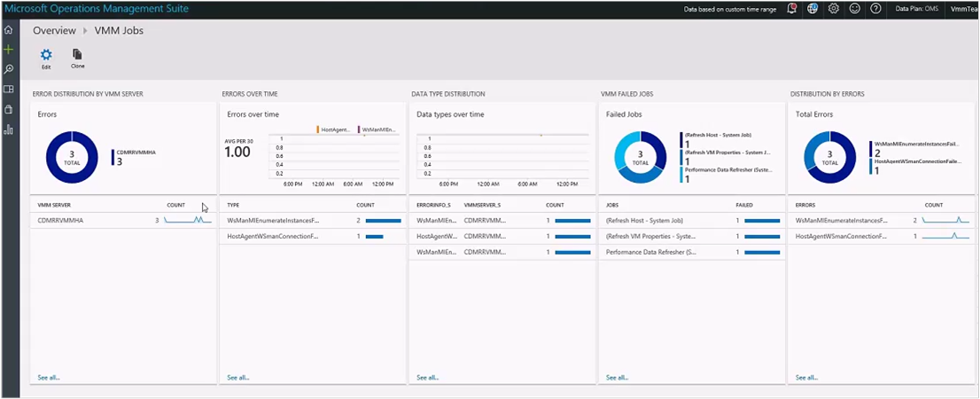Click the FAILED column header
This screenshot has width=980, height=399.
pyautogui.click(x=743, y=205)
